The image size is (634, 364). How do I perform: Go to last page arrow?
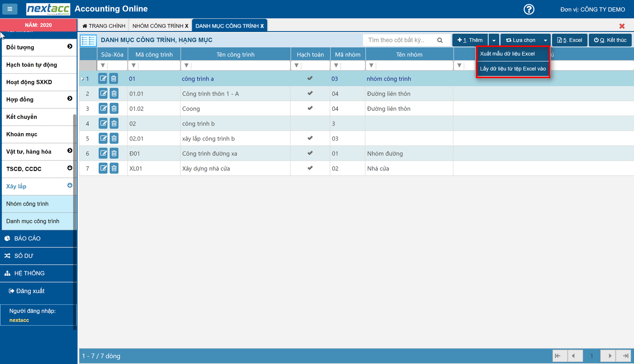625,356
